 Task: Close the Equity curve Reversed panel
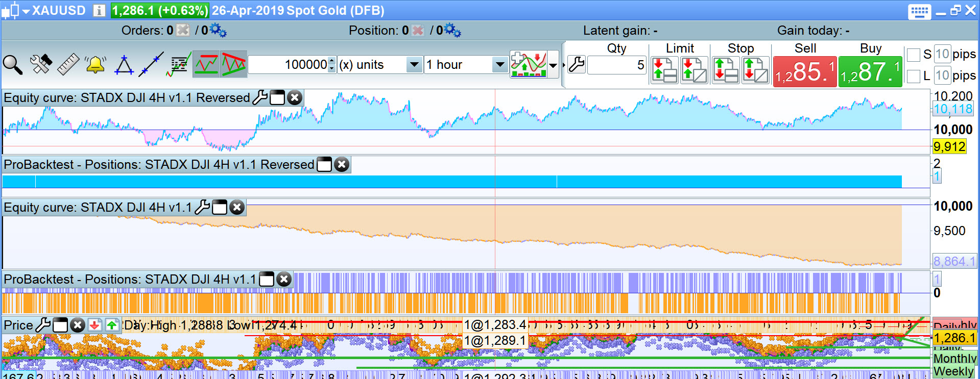click(295, 97)
